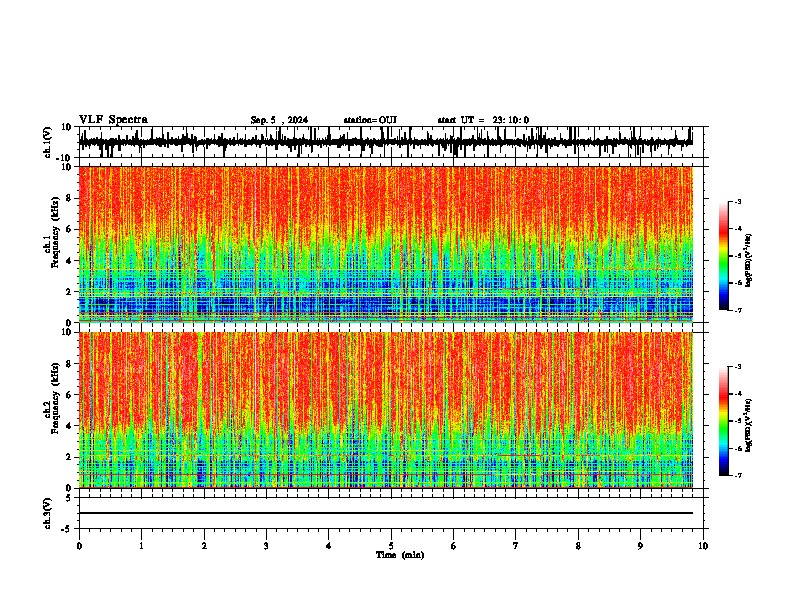
Task: Click the "station=OUI" header label
Action: pos(370,120)
